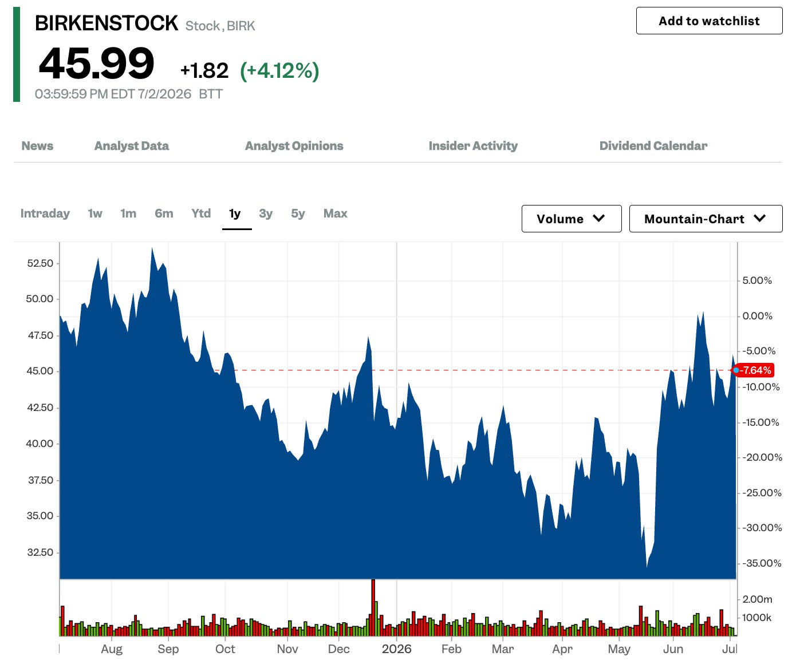Click the Add to watchlist button

pos(709,21)
